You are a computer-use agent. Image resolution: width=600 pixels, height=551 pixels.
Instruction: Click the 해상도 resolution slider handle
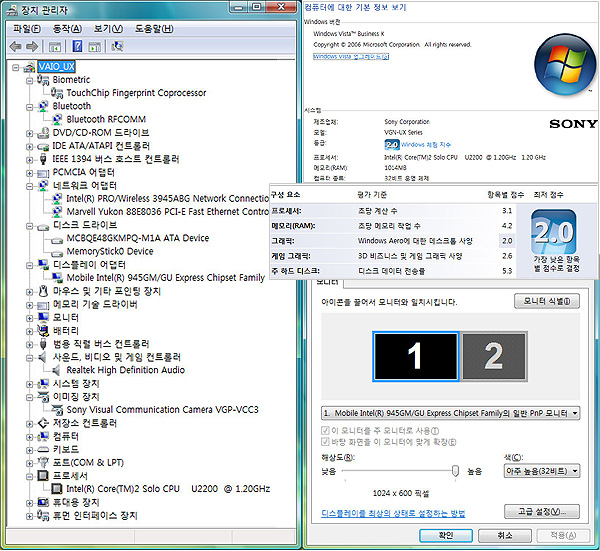455,471
